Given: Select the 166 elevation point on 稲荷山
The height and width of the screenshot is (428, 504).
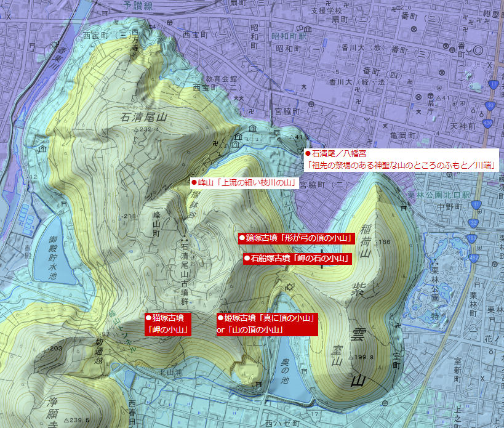Looking at the screenshot, I should pyautogui.click(x=386, y=242).
